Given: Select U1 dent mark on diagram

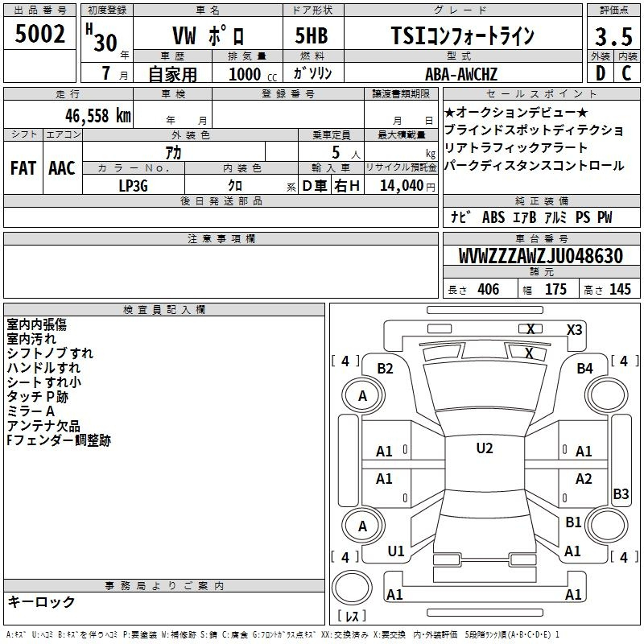Looking at the screenshot, I should click(x=396, y=551).
